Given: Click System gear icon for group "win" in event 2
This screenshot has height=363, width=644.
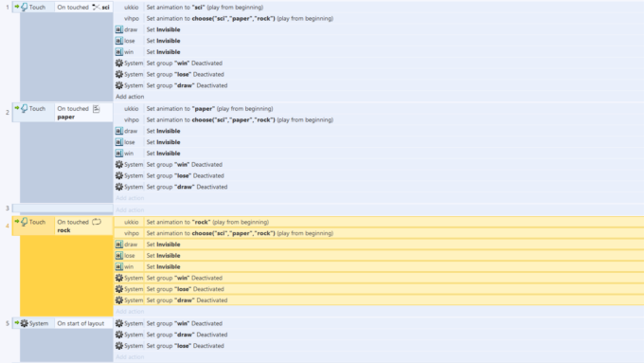Looking at the screenshot, I should click(119, 164).
